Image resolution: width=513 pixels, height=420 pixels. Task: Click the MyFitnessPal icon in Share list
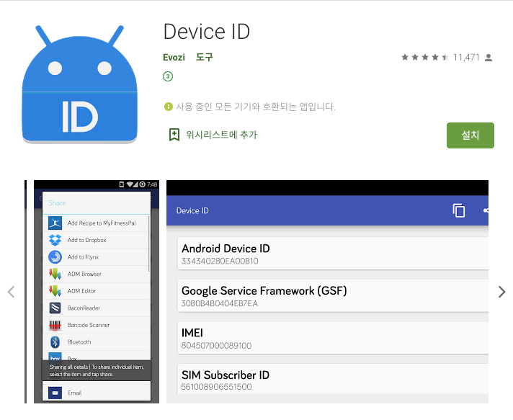click(x=55, y=223)
